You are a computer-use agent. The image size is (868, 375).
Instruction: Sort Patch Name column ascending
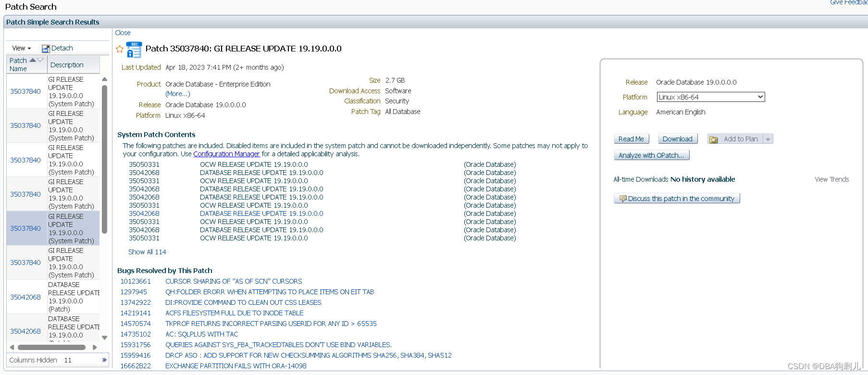(x=33, y=60)
